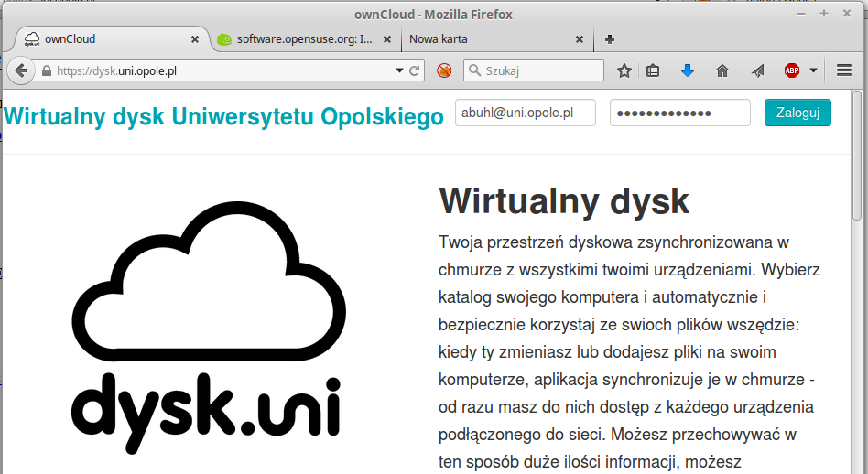Click the dysk.uni cloud logo image
The height and width of the screenshot is (474, 868).
click(210, 328)
